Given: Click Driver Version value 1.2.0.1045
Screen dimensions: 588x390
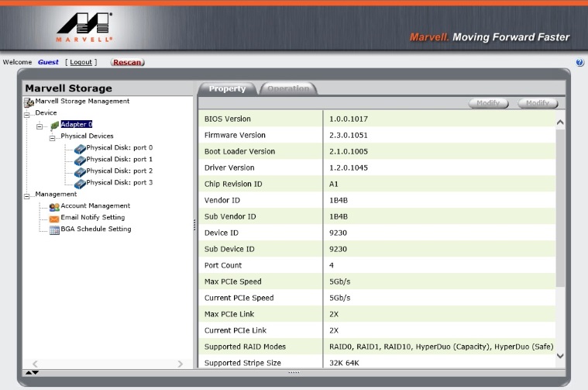Looking at the screenshot, I should click(x=349, y=167).
